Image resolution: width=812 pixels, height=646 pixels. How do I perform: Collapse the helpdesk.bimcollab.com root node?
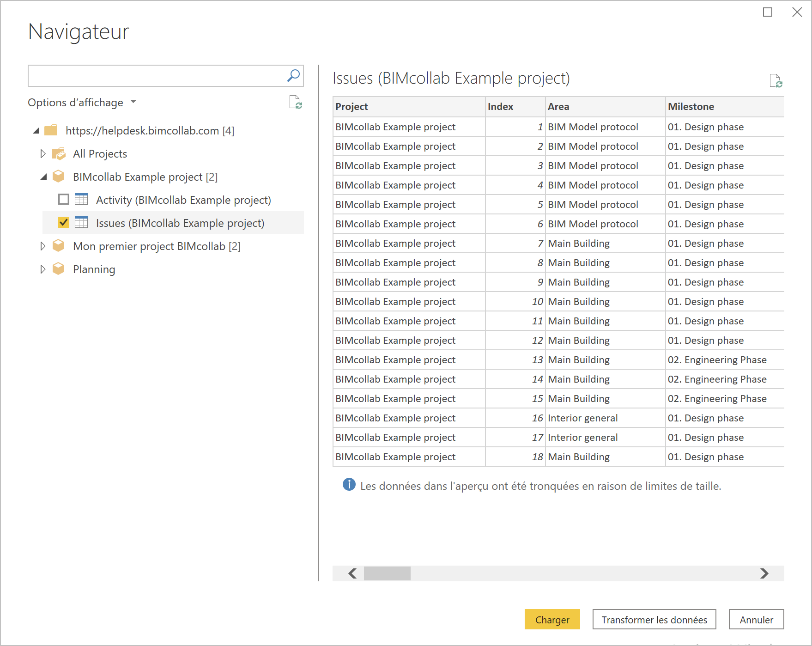coord(36,131)
